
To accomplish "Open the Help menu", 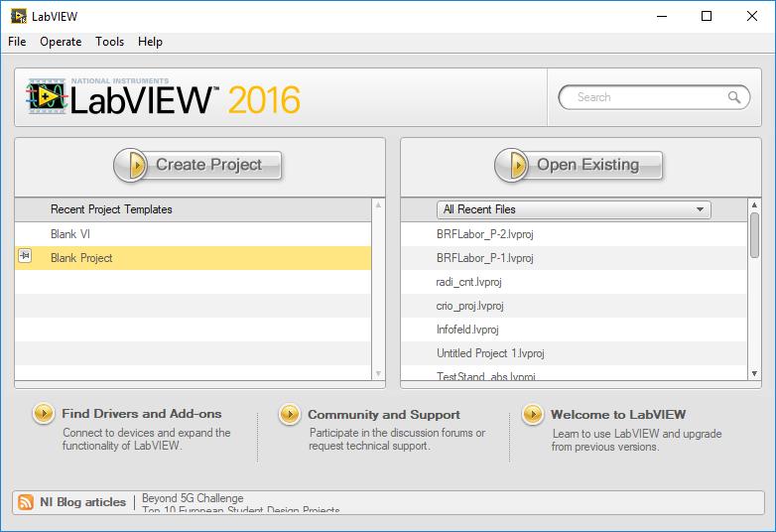I will point(150,42).
